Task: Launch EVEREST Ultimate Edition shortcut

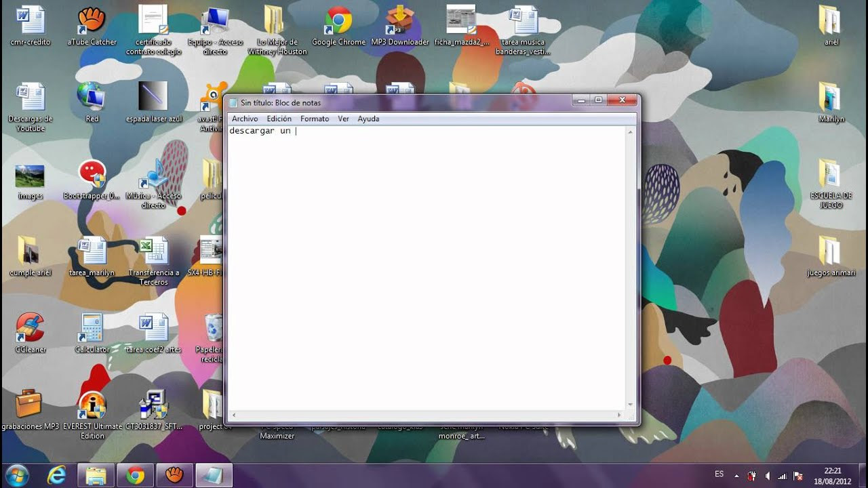Action: (x=92, y=405)
